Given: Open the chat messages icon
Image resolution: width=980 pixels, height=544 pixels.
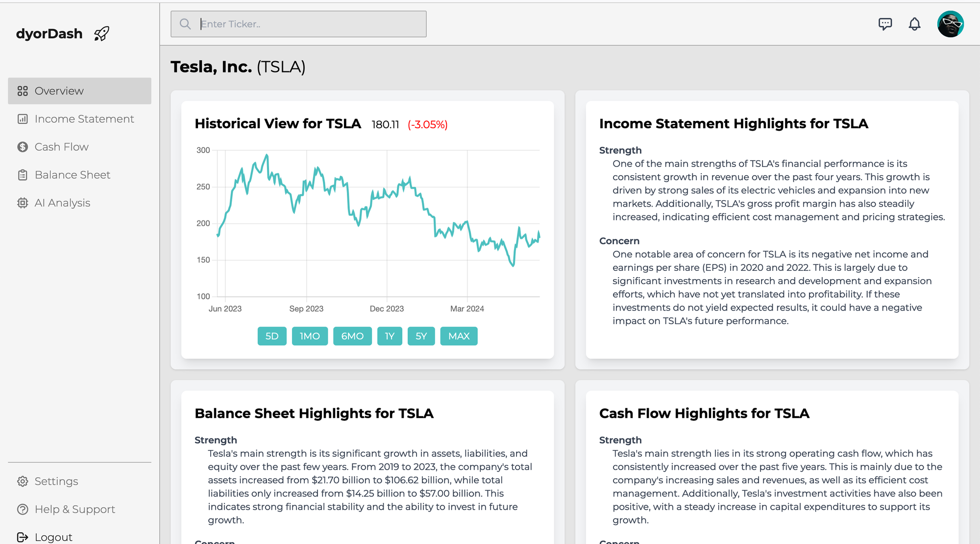Looking at the screenshot, I should (x=885, y=24).
